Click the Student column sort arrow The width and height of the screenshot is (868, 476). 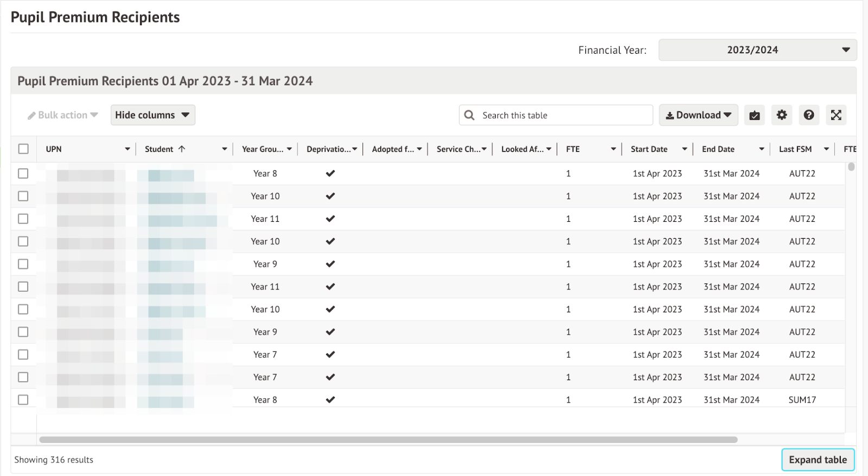(x=182, y=149)
